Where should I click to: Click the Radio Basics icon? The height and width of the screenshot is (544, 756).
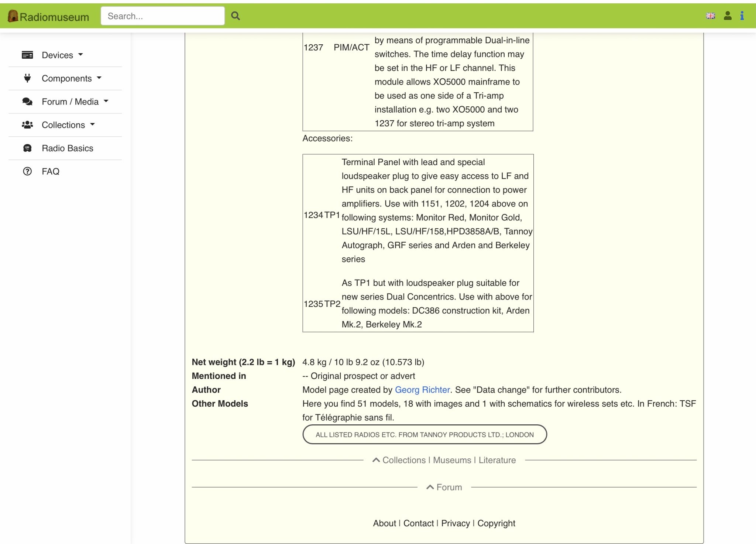(x=27, y=148)
